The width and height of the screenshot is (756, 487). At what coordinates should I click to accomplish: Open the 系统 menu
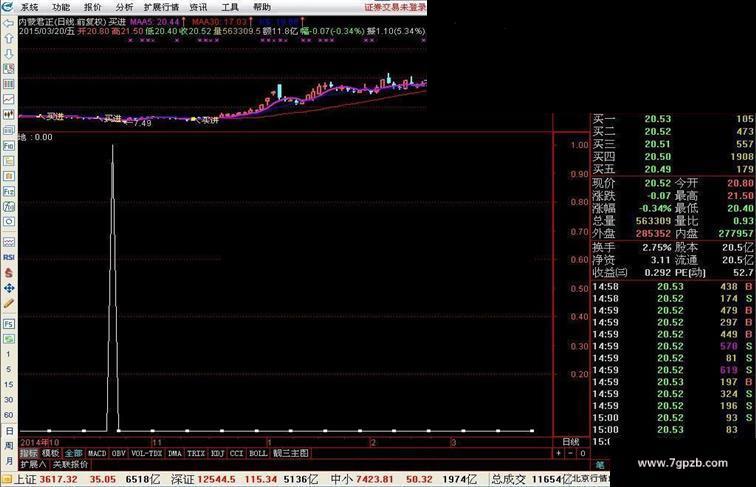coord(29,7)
